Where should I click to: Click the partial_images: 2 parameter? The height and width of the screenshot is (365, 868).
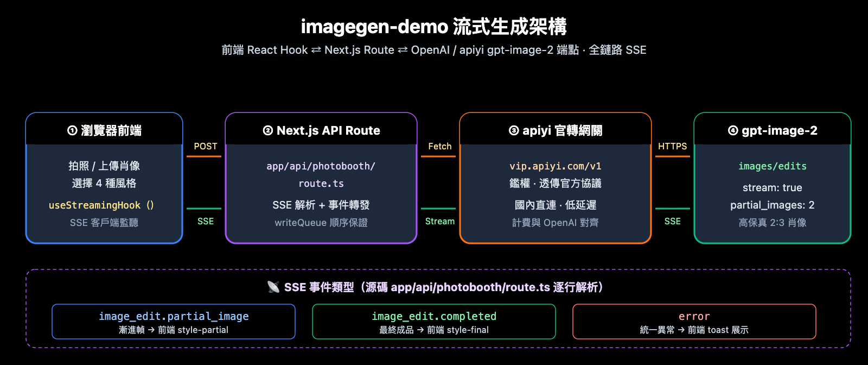coord(773,205)
